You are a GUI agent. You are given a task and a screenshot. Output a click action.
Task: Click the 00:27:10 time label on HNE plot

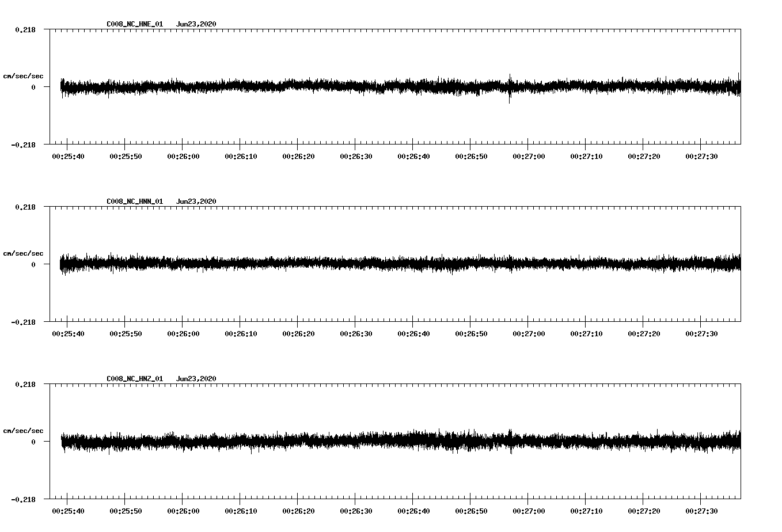pos(586,157)
